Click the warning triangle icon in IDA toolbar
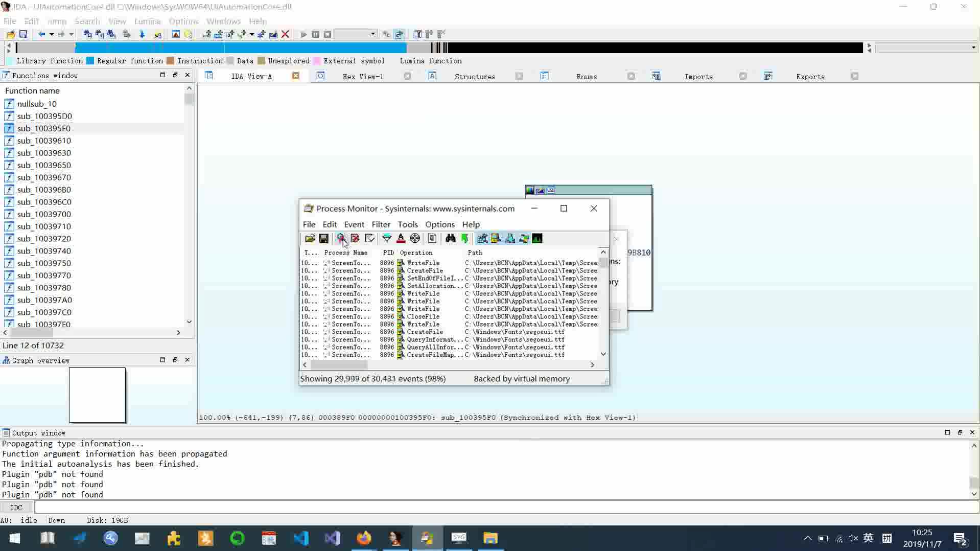This screenshot has height=551, width=980. point(176,34)
